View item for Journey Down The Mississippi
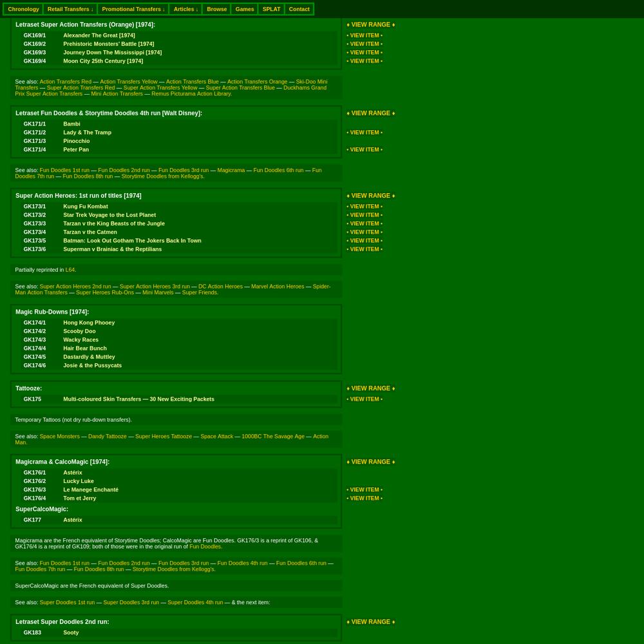This screenshot has width=644, height=644. [365, 53]
